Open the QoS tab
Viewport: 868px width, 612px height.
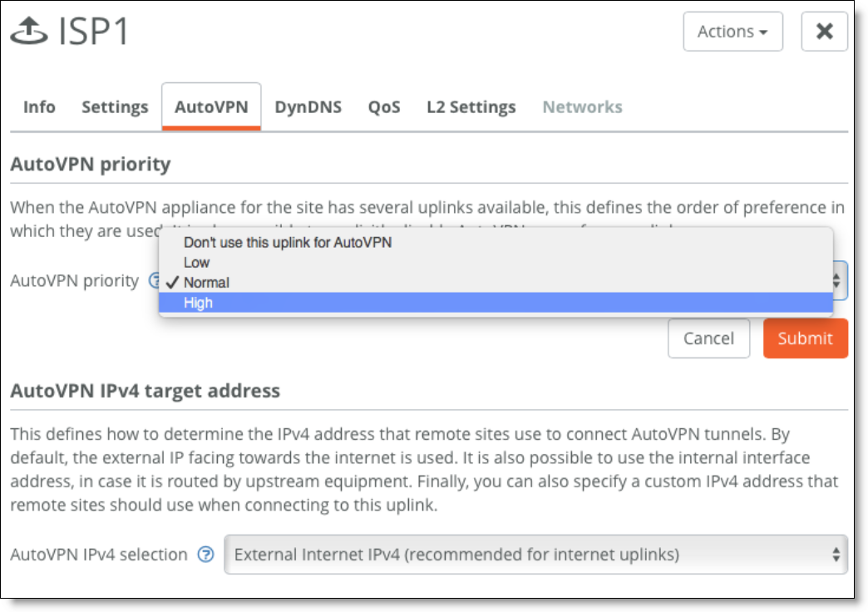[x=384, y=107]
